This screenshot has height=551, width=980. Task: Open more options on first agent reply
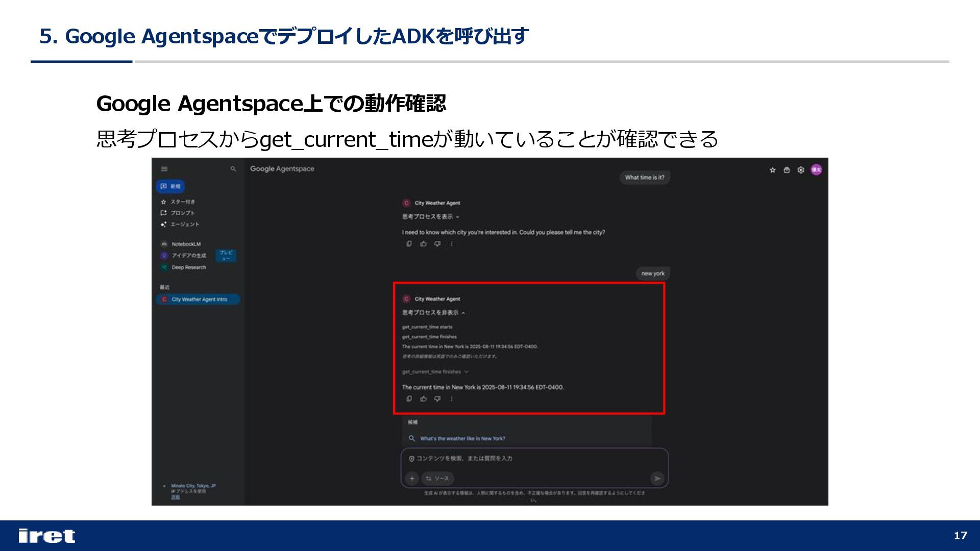tap(451, 244)
